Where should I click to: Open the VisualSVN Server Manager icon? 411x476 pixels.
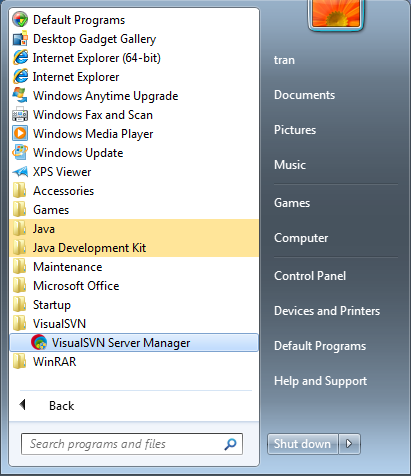(39, 342)
